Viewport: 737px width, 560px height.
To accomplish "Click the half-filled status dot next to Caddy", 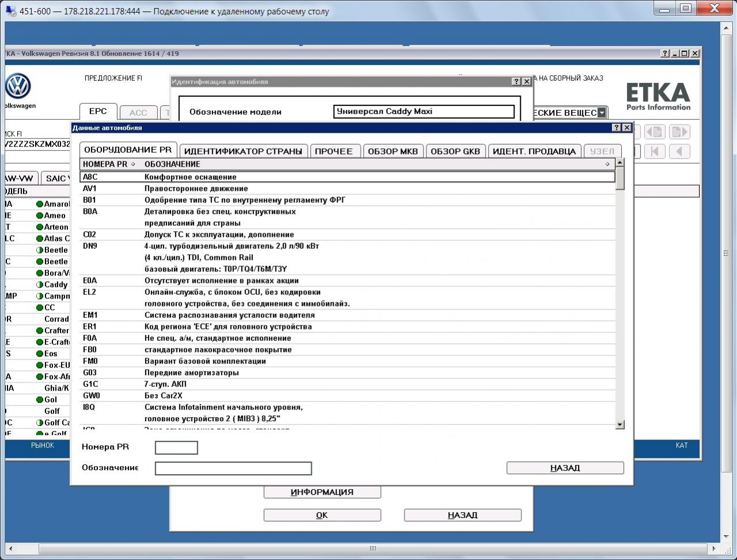I will [x=40, y=285].
